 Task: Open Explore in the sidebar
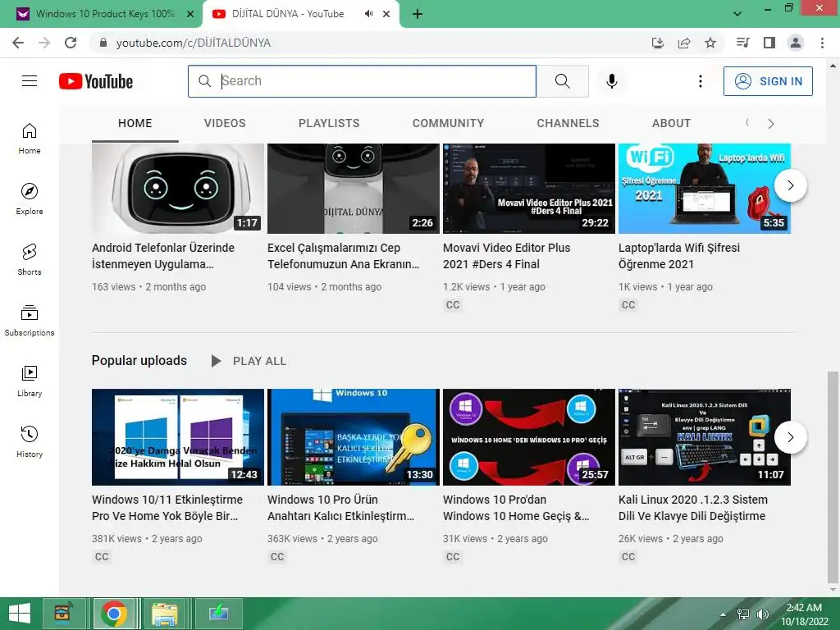click(30, 199)
